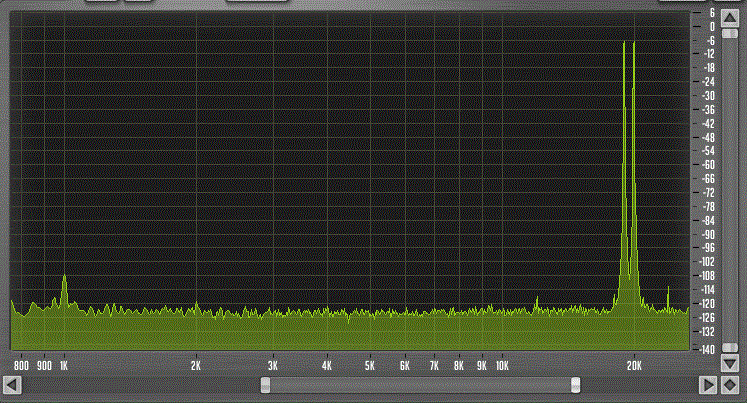Viewport: 747px width, 403px height.
Task: Click the 3K frequency axis label
Action: tap(273, 366)
